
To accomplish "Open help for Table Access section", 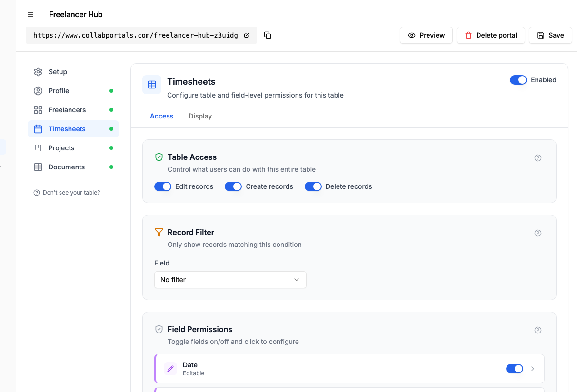I will (x=538, y=158).
